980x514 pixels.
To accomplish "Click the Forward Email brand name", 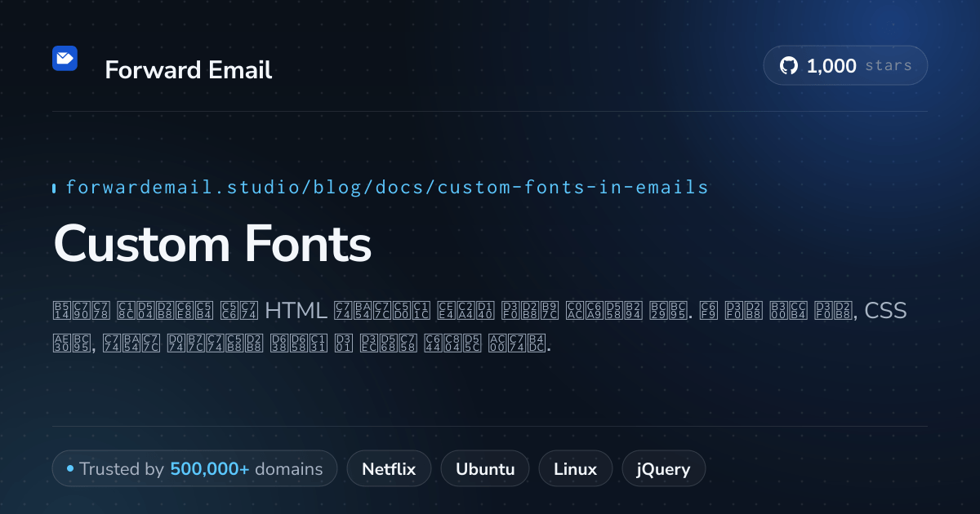I will pyautogui.click(x=189, y=70).
